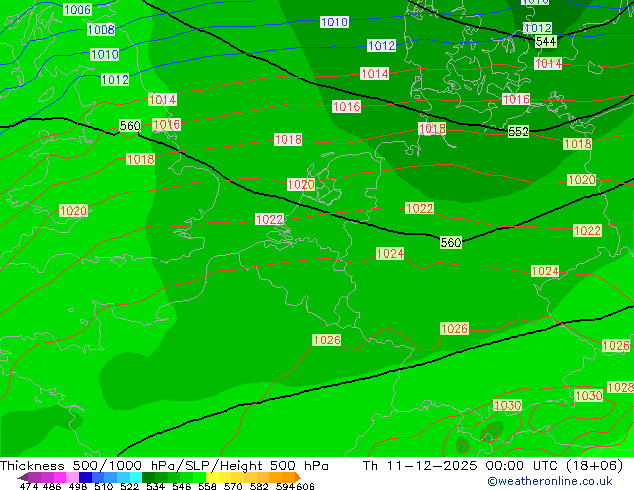The image size is (634, 490).
Task: Click the 606 legend value
Action: [x=305, y=486]
